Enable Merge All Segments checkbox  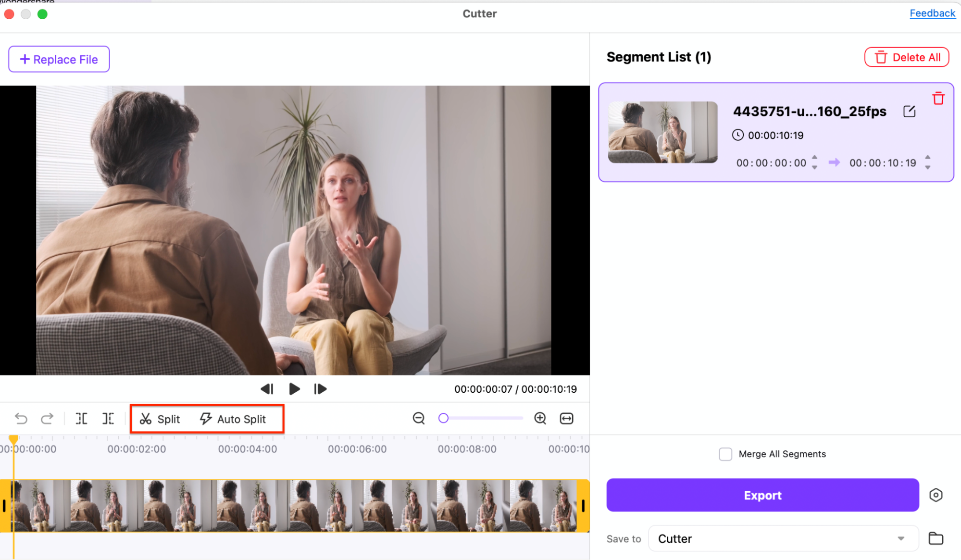coord(725,454)
